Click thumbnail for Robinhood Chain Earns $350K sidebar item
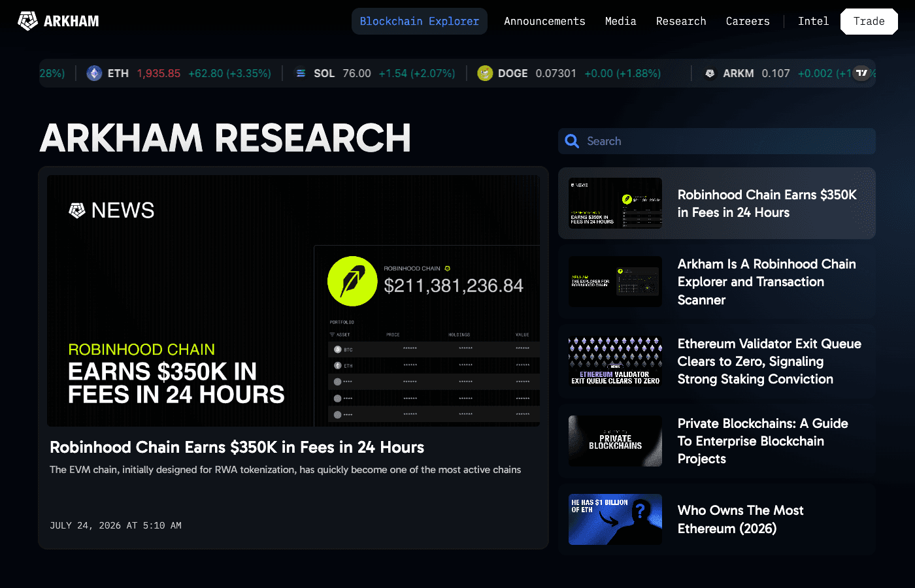This screenshot has width=915, height=588. click(x=615, y=203)
